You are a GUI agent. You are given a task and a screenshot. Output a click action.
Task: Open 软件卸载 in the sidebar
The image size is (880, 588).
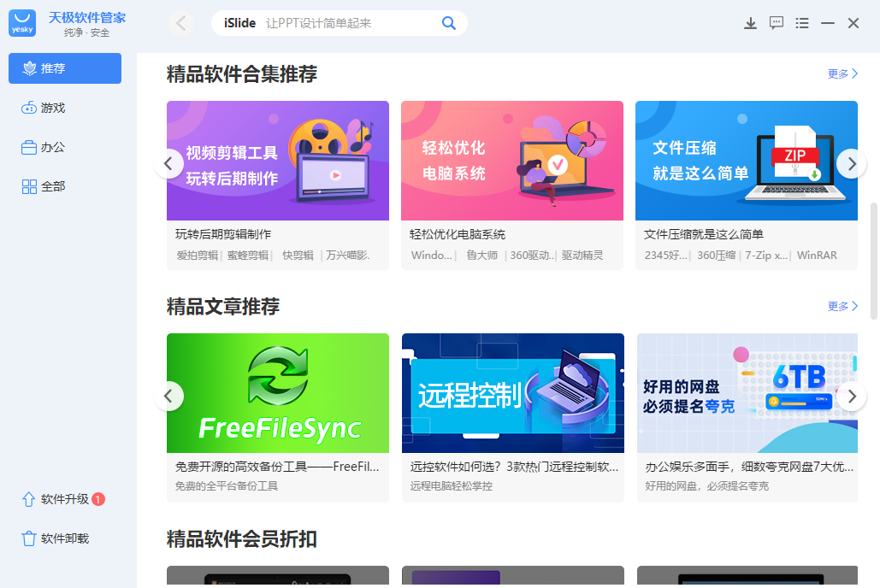[x=55, y=538]
